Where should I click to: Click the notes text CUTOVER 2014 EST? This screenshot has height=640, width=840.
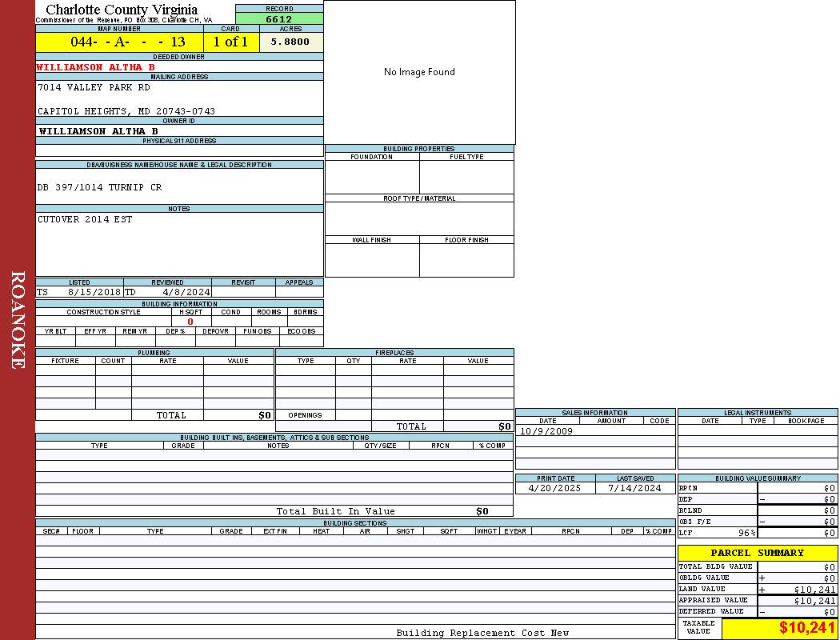(85, 219)
